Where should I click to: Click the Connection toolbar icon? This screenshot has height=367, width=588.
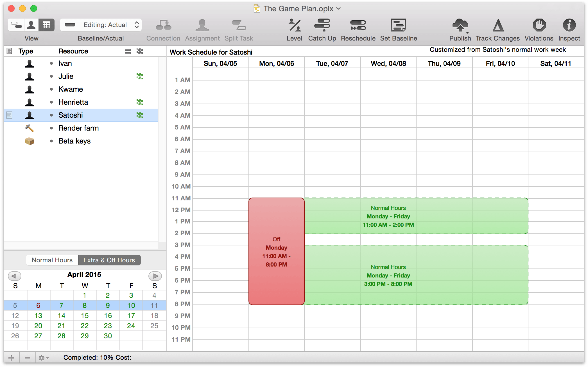point(163,25)
